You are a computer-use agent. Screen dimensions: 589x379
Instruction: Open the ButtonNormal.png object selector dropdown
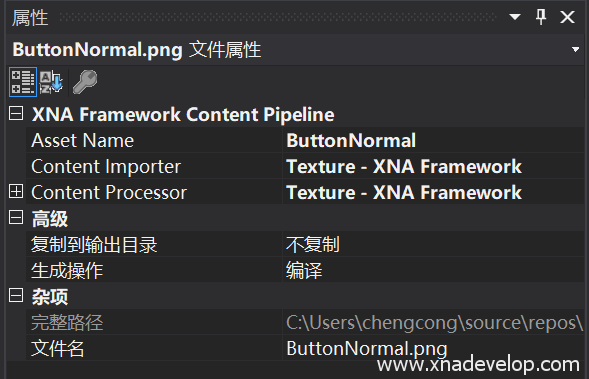[x=575, y=50]
